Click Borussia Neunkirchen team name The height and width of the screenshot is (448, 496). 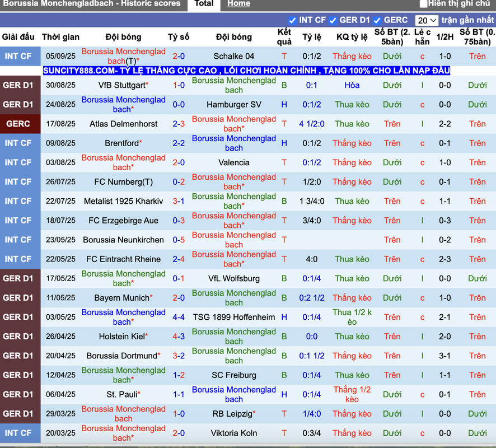point(123,240)
